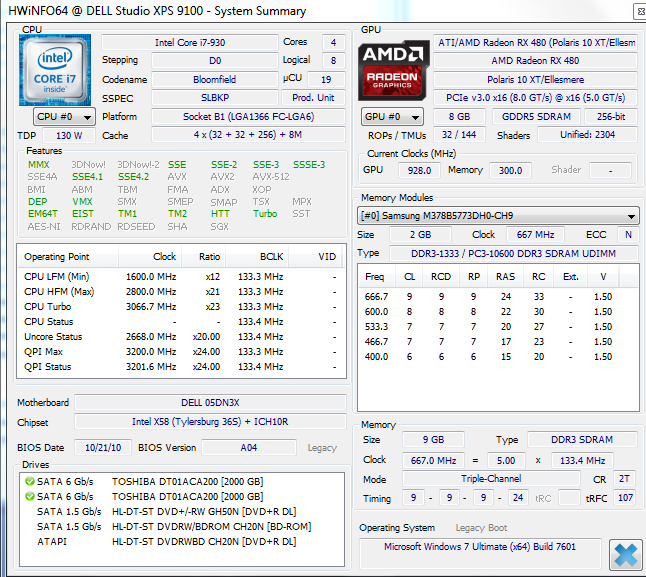The width and height of the screenshot is (646, 577).
Task: Click the 533.3 frequency timing row
Action: (x=498, y=327)
